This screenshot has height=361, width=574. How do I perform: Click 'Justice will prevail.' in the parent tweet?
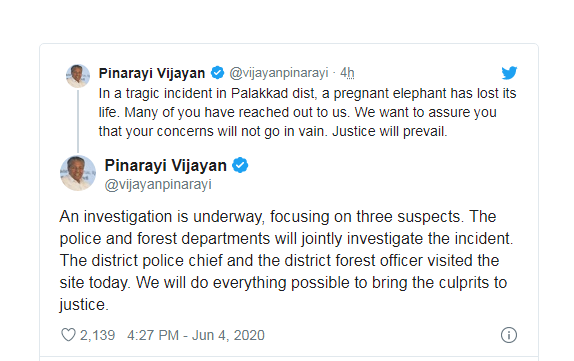point(390,131)
